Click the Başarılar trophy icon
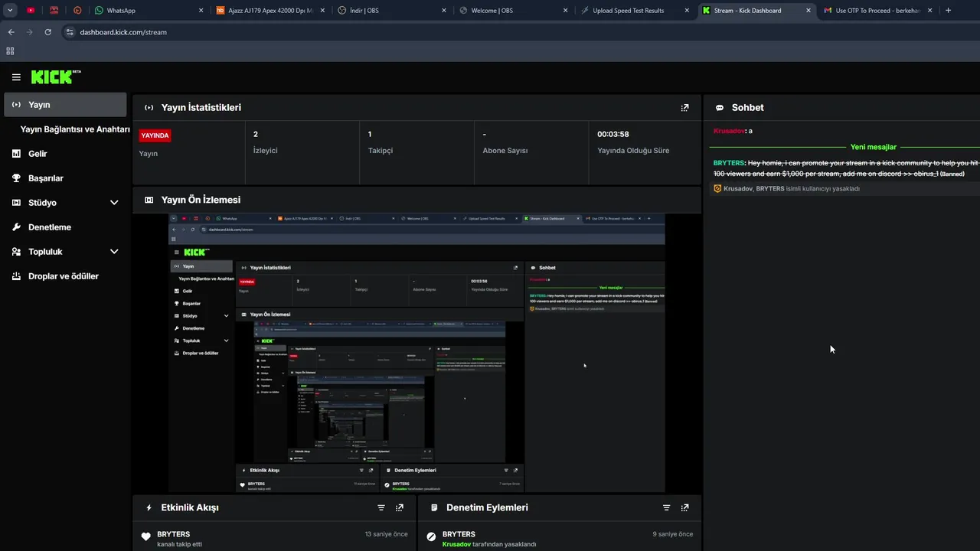The height and width of the screenshot is (551, 980). (x=16, y=178)
